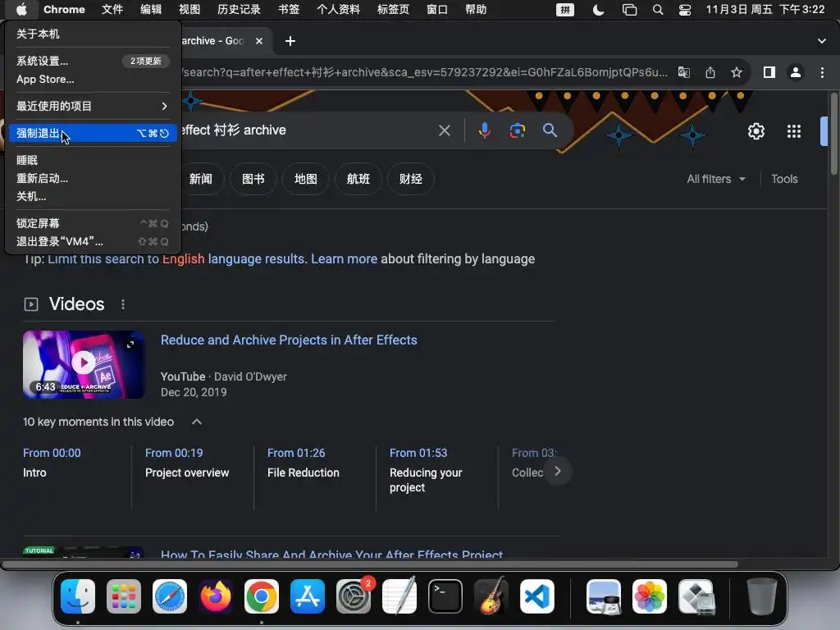Select 重新启动… menu entry
The height and width of the screenshot is (630, 840).
[93, 178]
